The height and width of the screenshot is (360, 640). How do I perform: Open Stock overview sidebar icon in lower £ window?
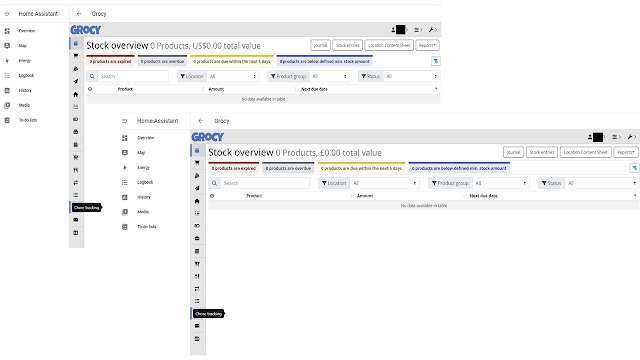click(x=197, y=150)
